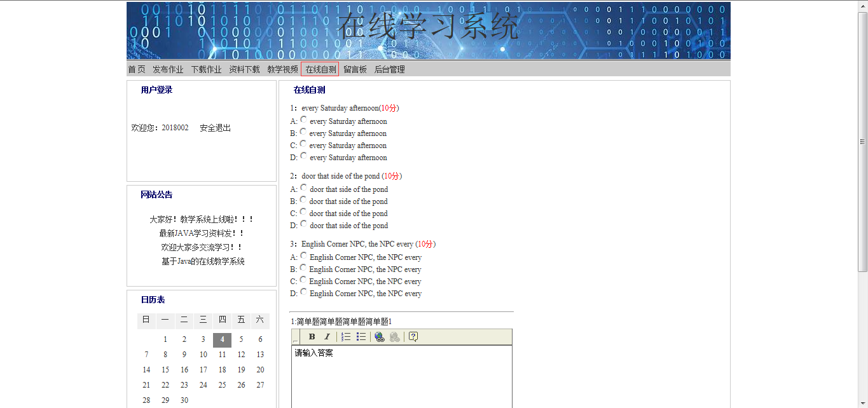Choose option D for question 3
The height and width of the screenshot is (408, 868).
[304, 292]
